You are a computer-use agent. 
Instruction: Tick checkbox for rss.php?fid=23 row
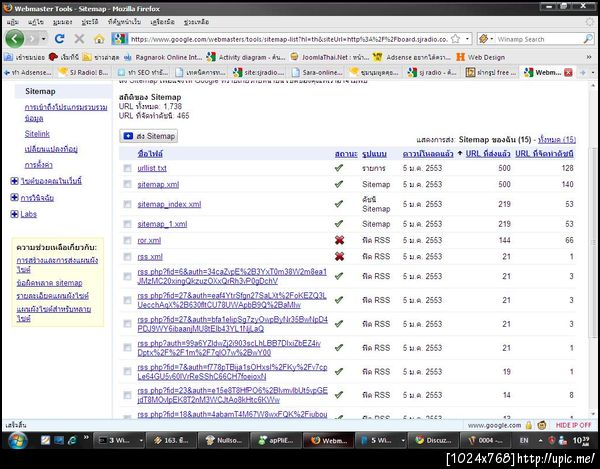[127, 395]
